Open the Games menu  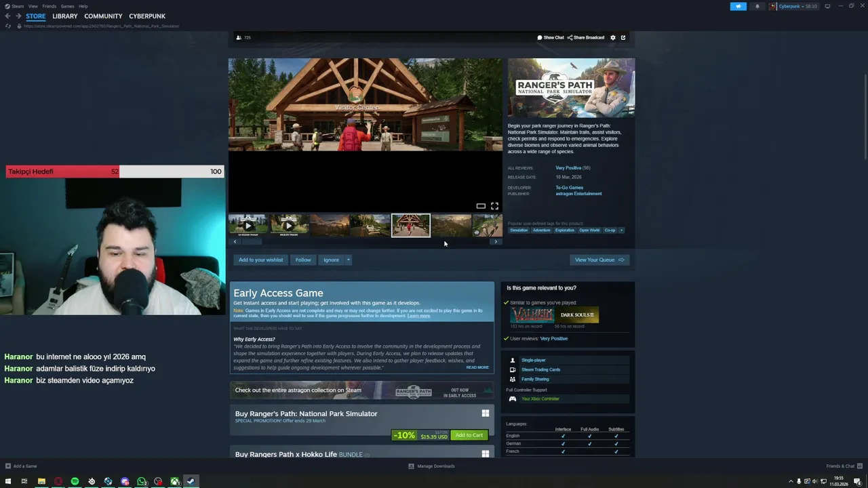(x=67, y=6)
